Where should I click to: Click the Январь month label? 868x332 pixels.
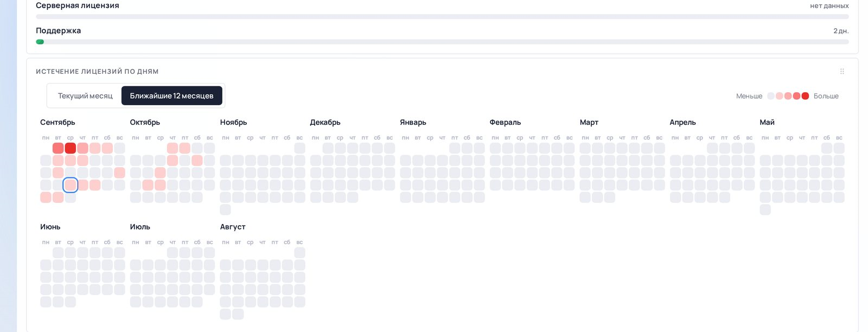click(413, 123)
